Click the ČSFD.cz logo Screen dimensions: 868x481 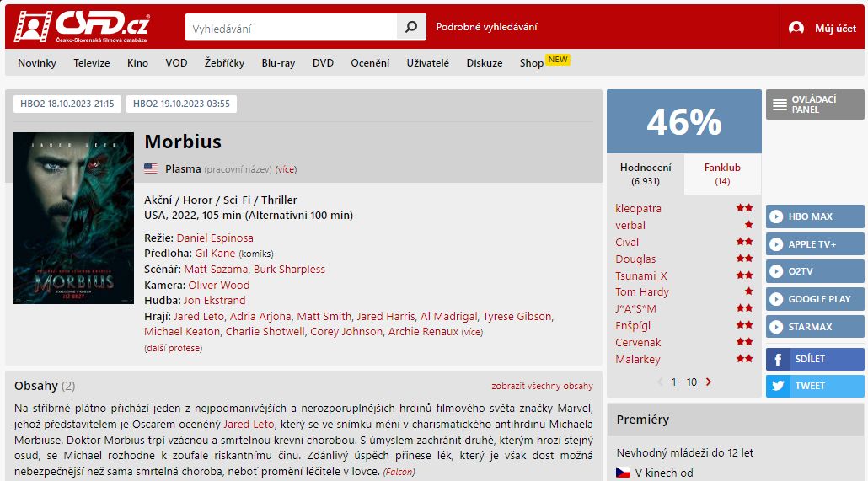(x=82, y=27)
